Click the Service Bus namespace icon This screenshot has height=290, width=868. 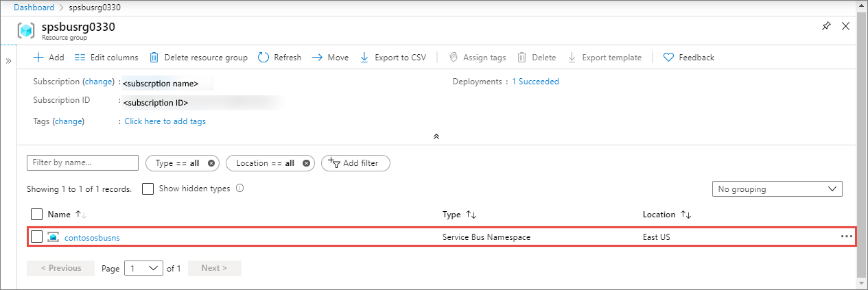coord(54,237)
